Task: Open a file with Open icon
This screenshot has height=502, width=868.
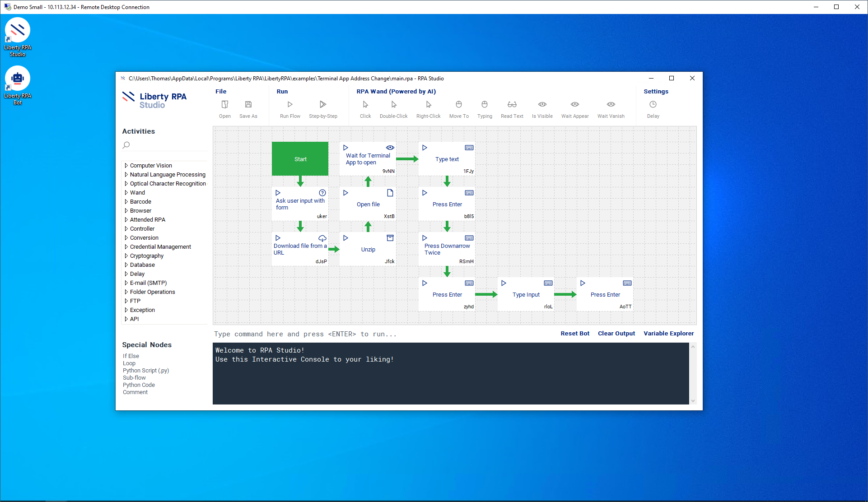Action: (225, 105)
